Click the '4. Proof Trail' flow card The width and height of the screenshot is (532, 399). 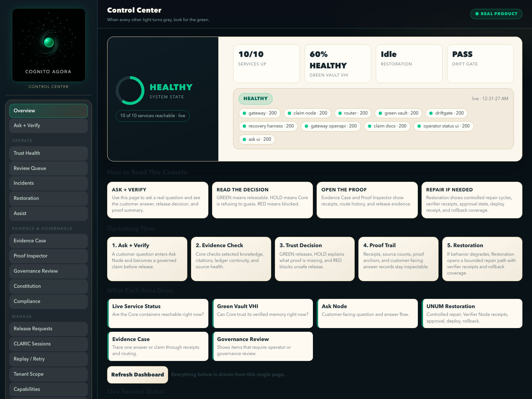pos(398,259)
